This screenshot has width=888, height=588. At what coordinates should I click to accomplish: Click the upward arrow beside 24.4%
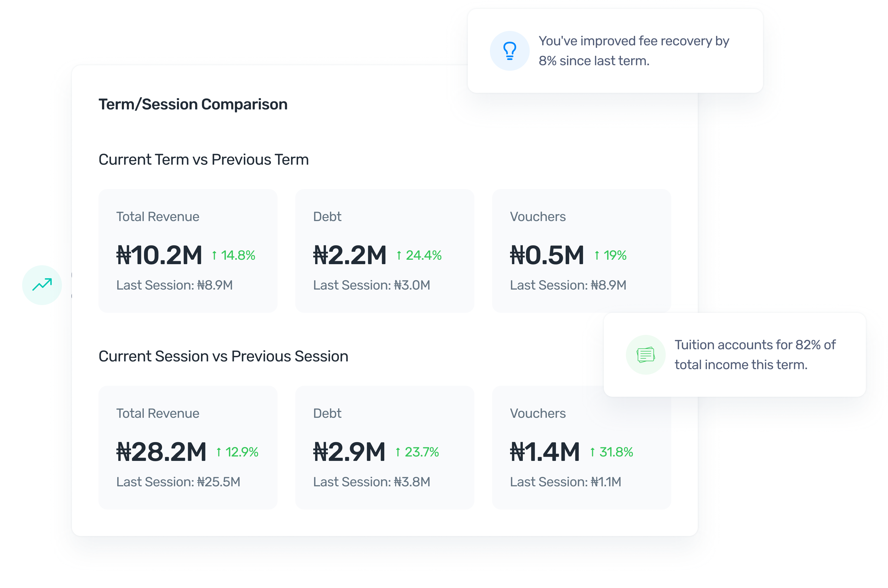[x=399, y=256]
